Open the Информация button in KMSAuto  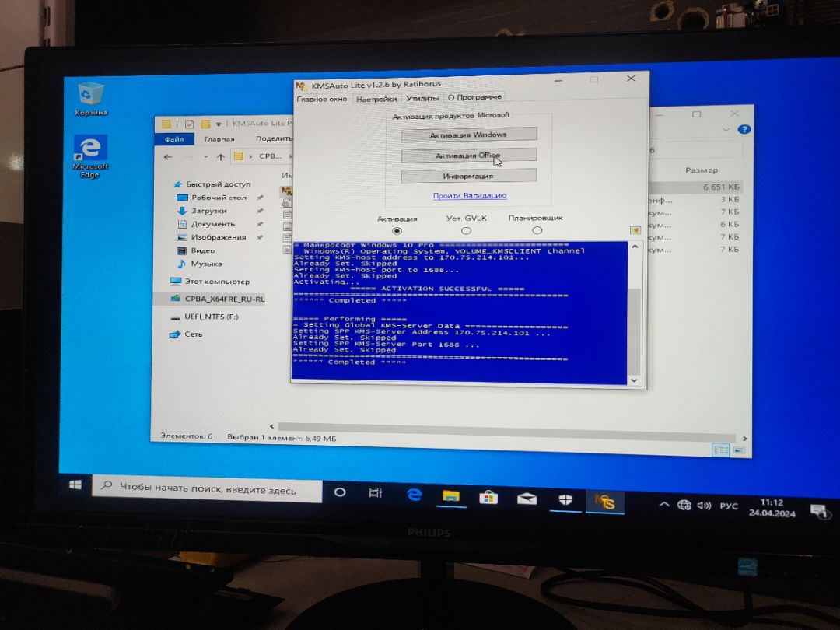click(x=469, y=176)
